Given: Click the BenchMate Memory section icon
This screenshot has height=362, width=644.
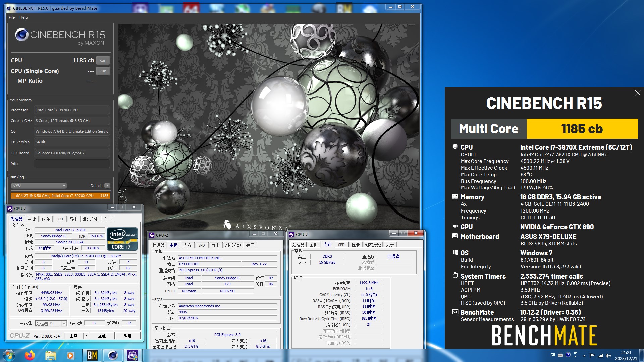Looking at the screenshot, I should [455, 196].
